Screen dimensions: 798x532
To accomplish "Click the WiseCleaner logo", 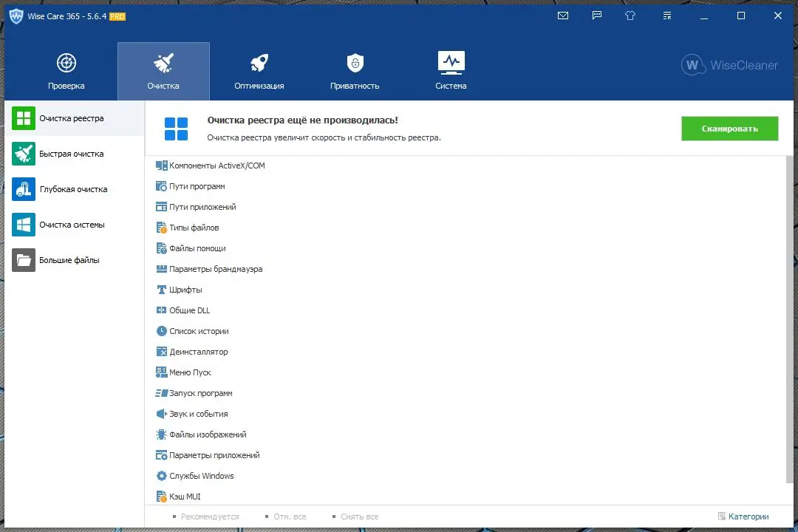I will pos(729,65).
